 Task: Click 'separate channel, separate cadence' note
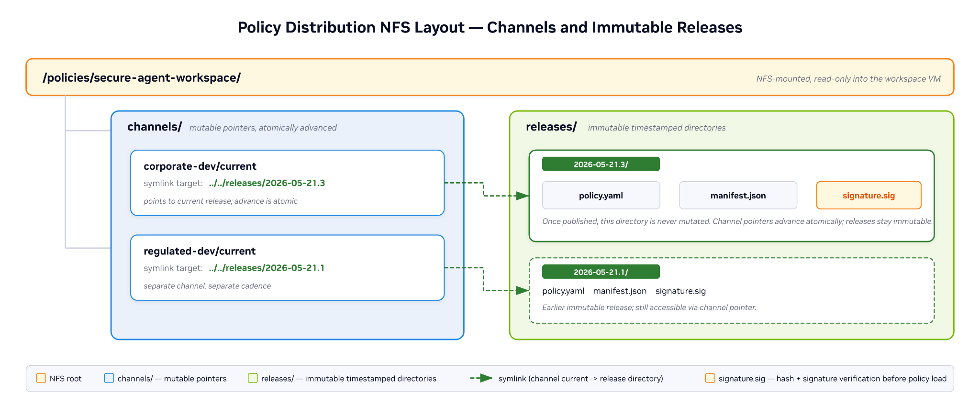click(x=207, y=286)
